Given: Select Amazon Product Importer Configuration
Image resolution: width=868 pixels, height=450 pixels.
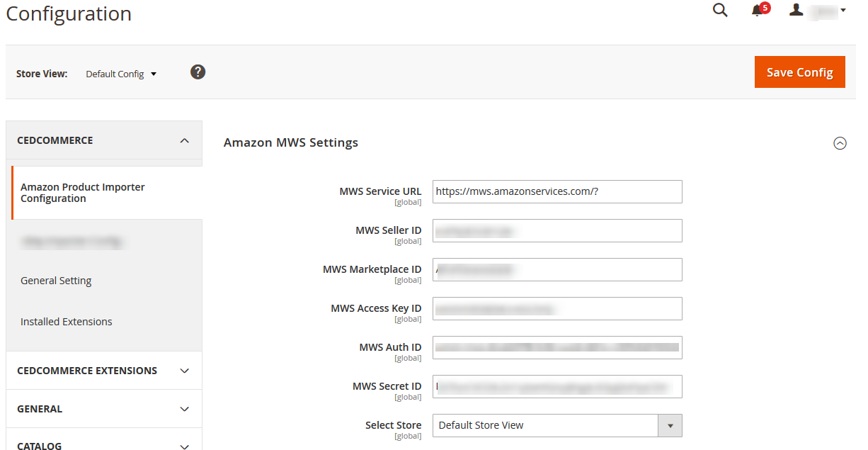Looking at the screenshot, I should [x=83, y=192].
